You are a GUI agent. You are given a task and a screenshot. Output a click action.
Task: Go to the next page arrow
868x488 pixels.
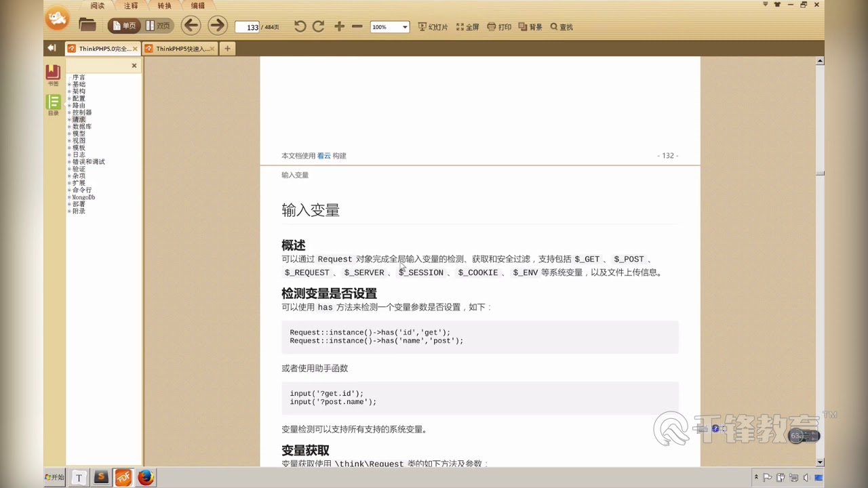[x=217, y=26]
